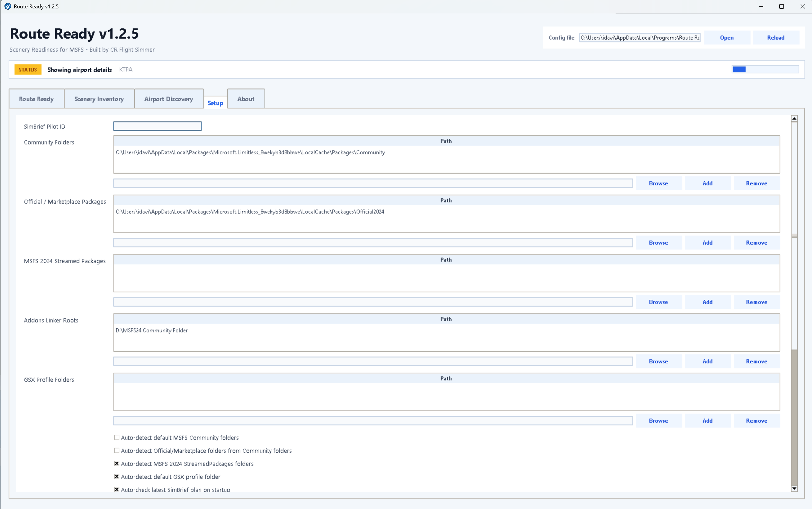Add an Addons Linker root path

pyautogui.click(x=707, y=362)
